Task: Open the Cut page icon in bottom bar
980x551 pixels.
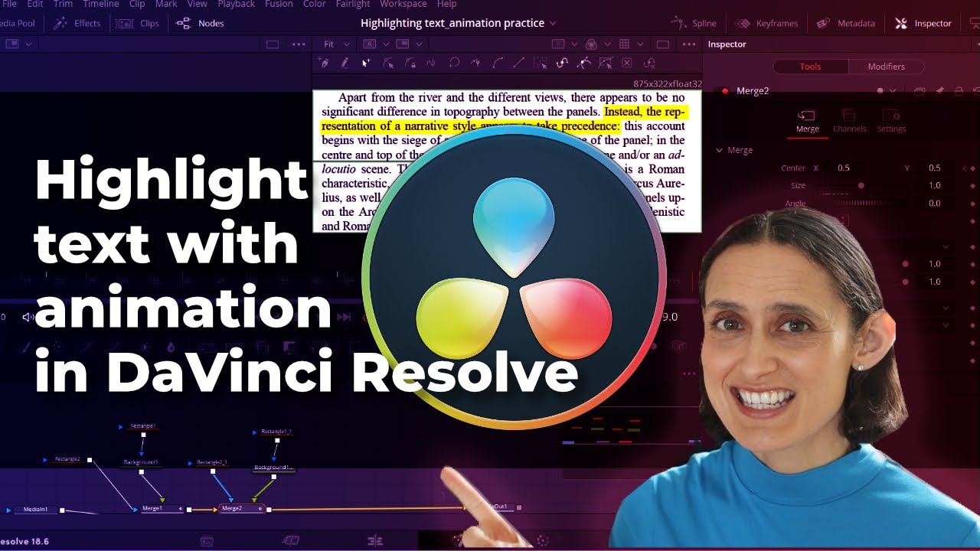Action: 291,541
